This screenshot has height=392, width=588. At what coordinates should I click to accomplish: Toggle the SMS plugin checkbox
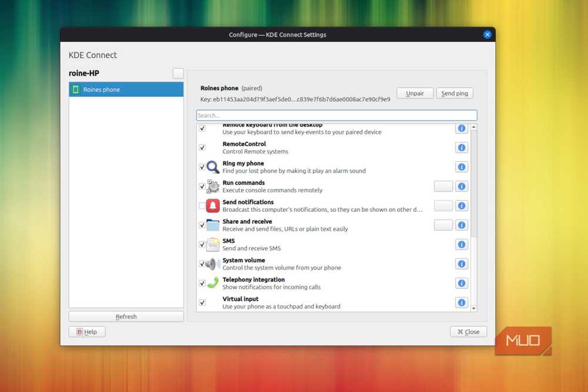202,244
